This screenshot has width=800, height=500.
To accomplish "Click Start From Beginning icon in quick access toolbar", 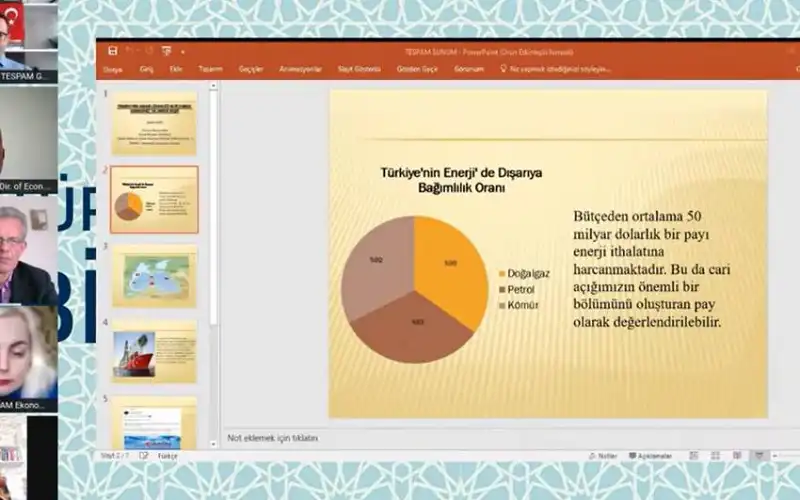I will point(166,50).
